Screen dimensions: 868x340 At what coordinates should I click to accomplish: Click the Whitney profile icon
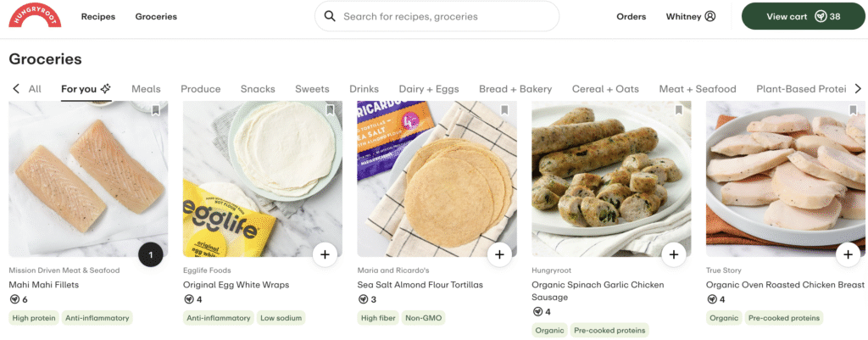[710, 16]
